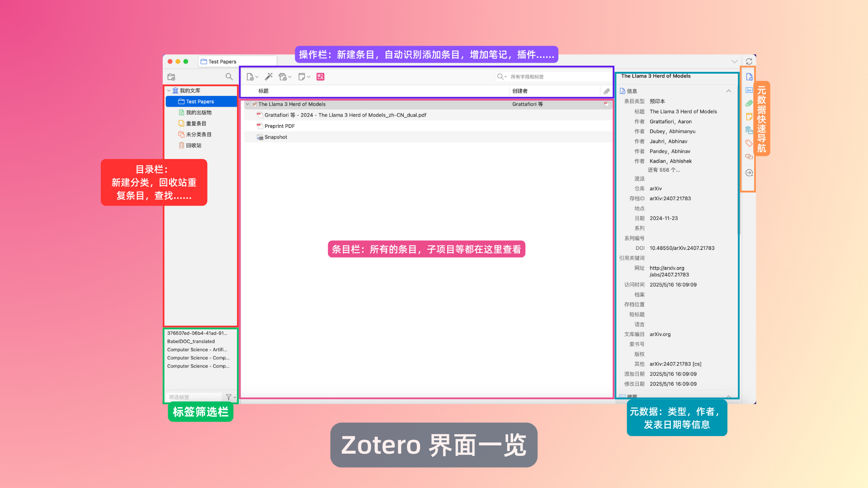This screenshot has width=868, height=488.
Task: Jump to Abstract section via side nav icon
Action: coord(749,90)
